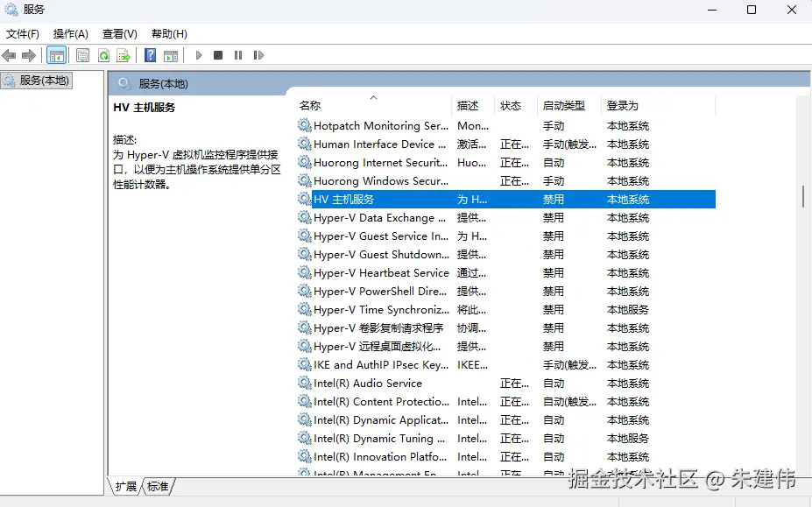Screen dimensions: 812x507
Task: Open the Properties toolbar icon
Action: pyautogui.click(x=82, y=55)
